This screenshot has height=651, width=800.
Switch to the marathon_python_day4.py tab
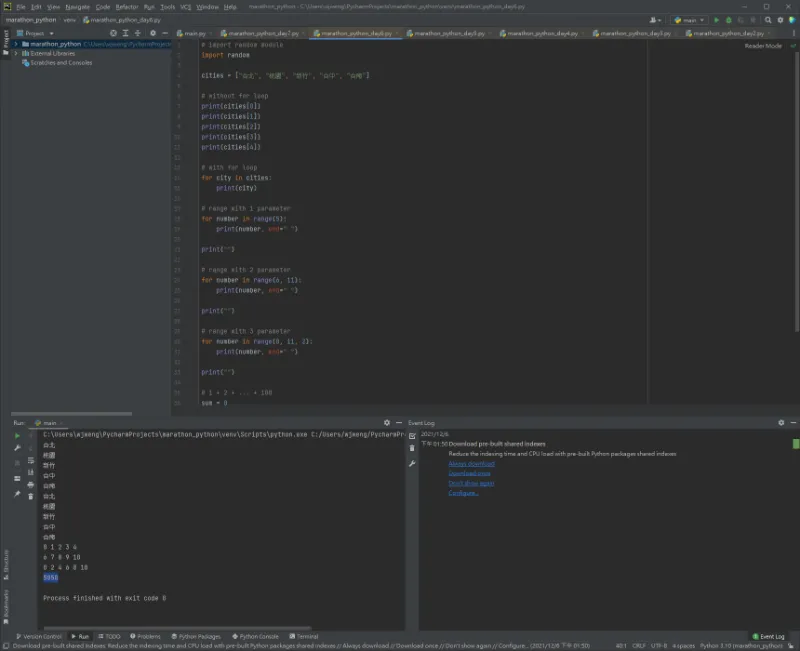[542, 33]
